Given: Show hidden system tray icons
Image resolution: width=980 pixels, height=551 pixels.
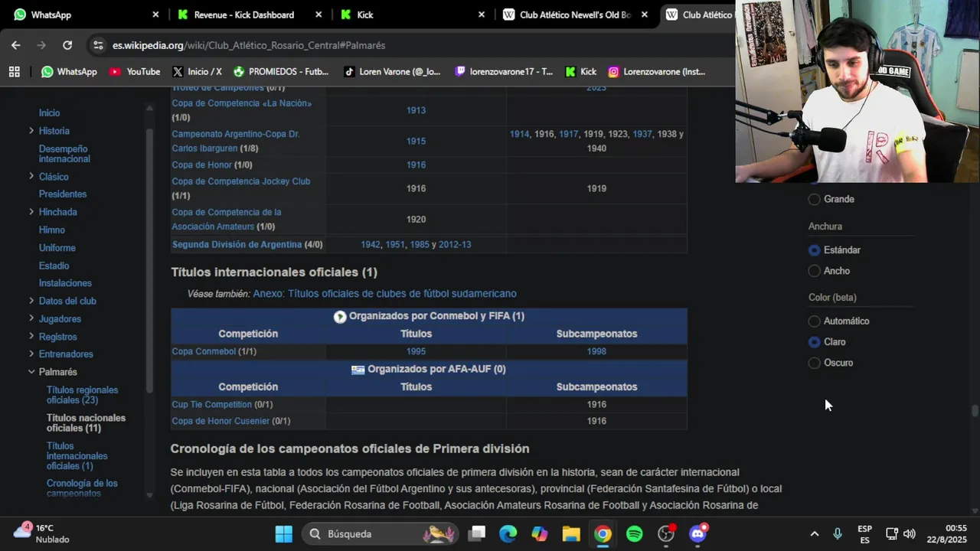Looking at the screenshot, I should tap(815, 533).
